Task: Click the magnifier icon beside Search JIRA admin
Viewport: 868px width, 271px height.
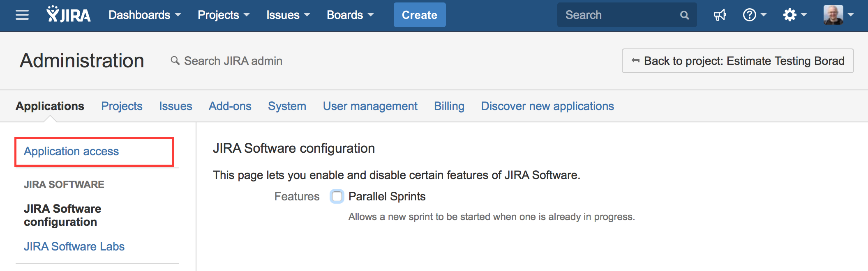Action: tap(175, 61)
